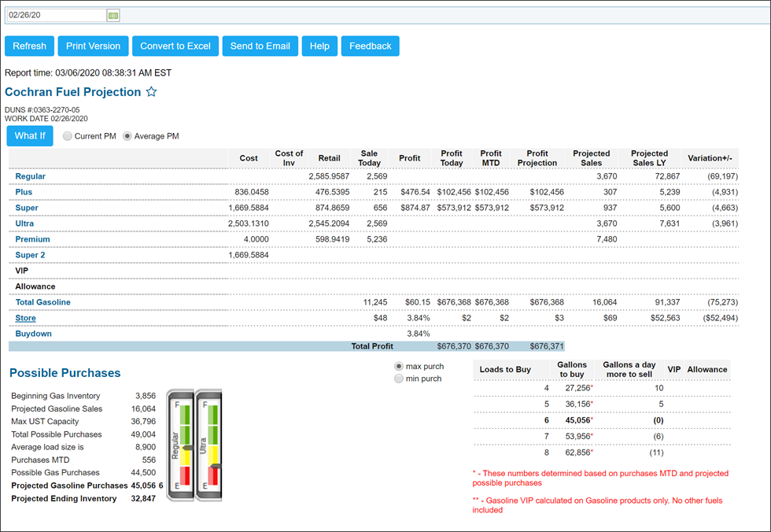Click the Cost of Inv column header
Viewport: 771px width, 532px height.
pos(290,158)
